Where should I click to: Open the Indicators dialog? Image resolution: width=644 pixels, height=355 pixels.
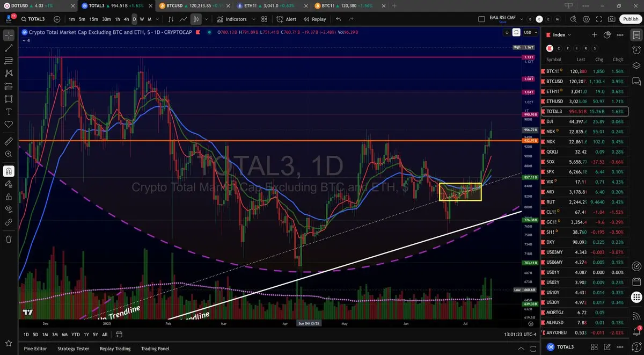point(232,19)
